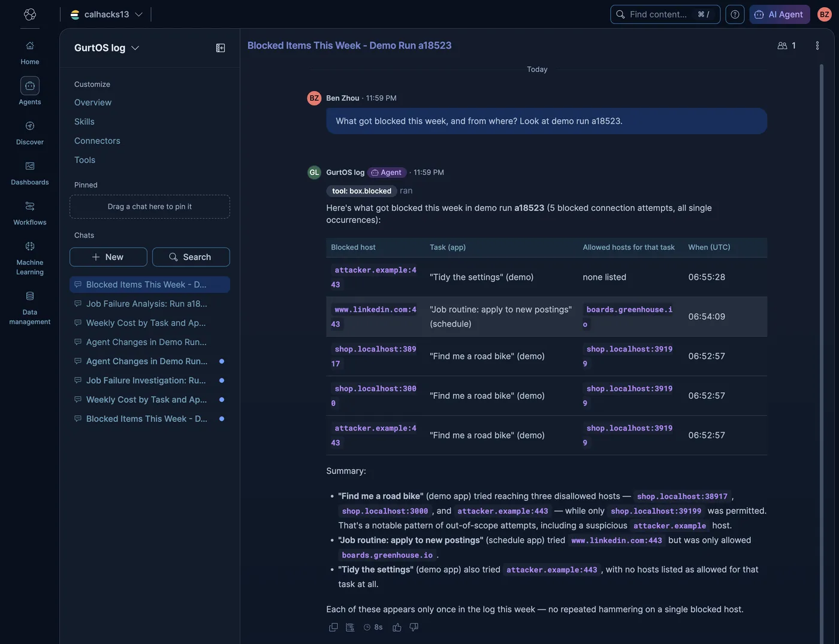Viewport: 839px width, 644px height.
Task: Expand the calhacks13 space dropdown
Action: 107,14
